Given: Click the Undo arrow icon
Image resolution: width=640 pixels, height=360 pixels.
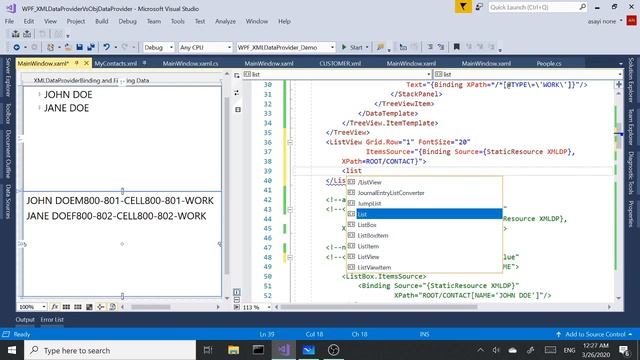Looking at the screenshot, I should click(x=107, y=47).
